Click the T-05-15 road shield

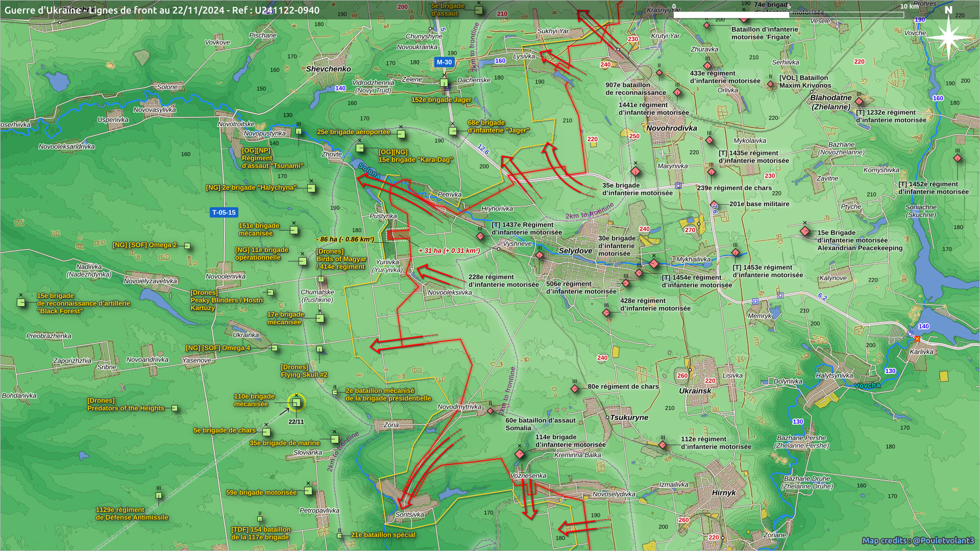click(224, 212)
